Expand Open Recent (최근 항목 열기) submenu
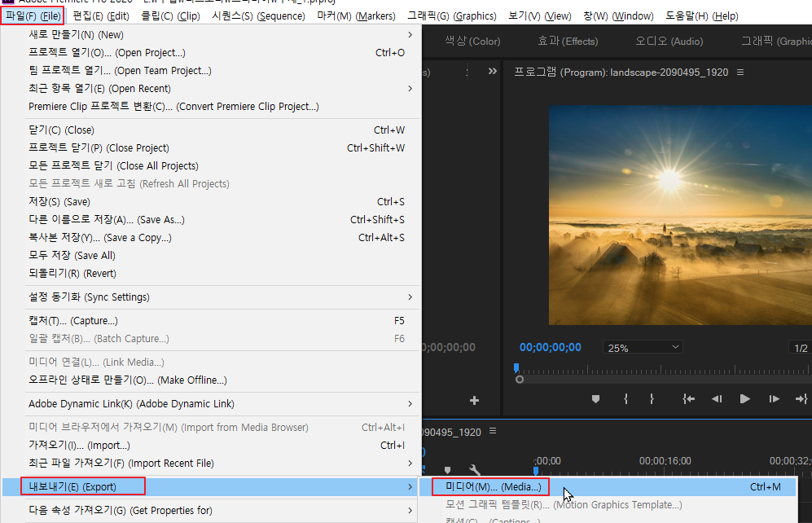 pyautogui.click(x=222, y=89)
